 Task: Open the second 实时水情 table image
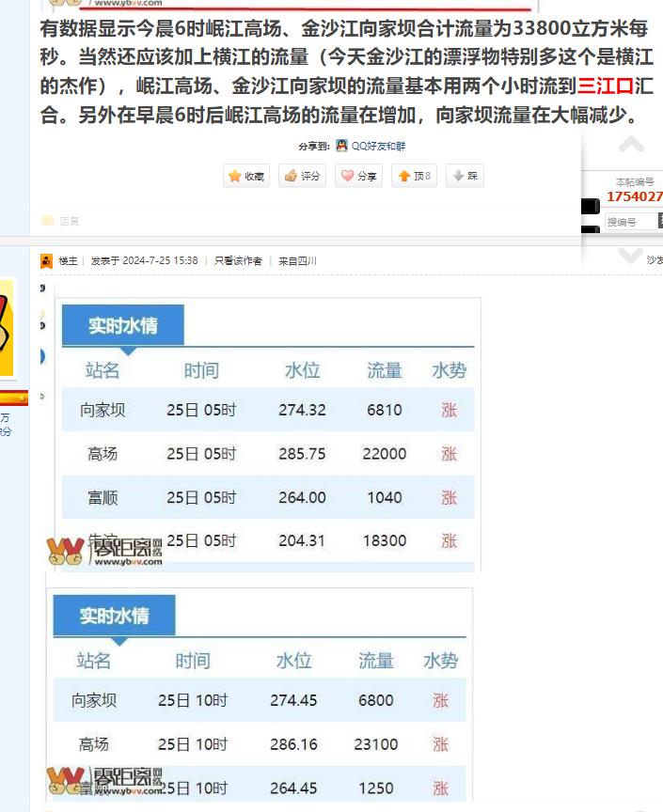pyautogui.click(x=259, y=695)
